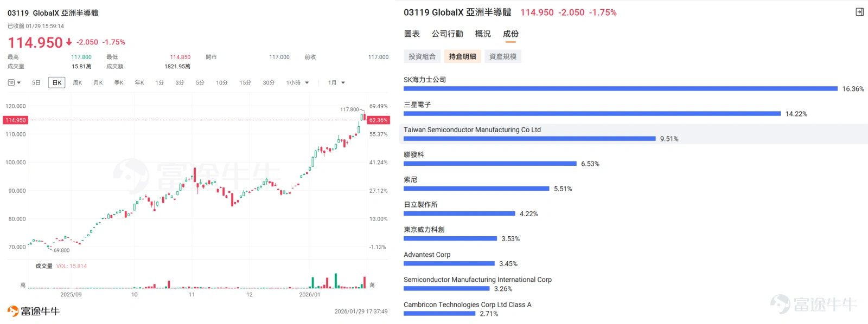Click the 62.36% red tag on right axis
The height and width of the screenshot is (324, 868).
(378, 120)
